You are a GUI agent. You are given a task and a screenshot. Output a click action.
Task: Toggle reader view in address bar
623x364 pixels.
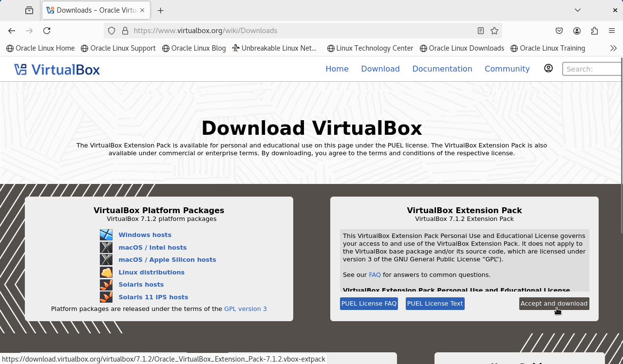pos(481,31)
